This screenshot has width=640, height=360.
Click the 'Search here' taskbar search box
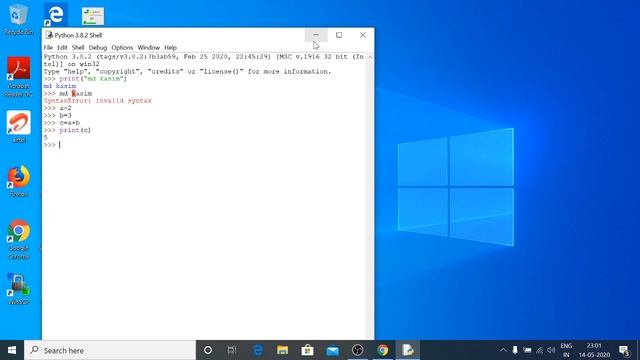point(110,350)
